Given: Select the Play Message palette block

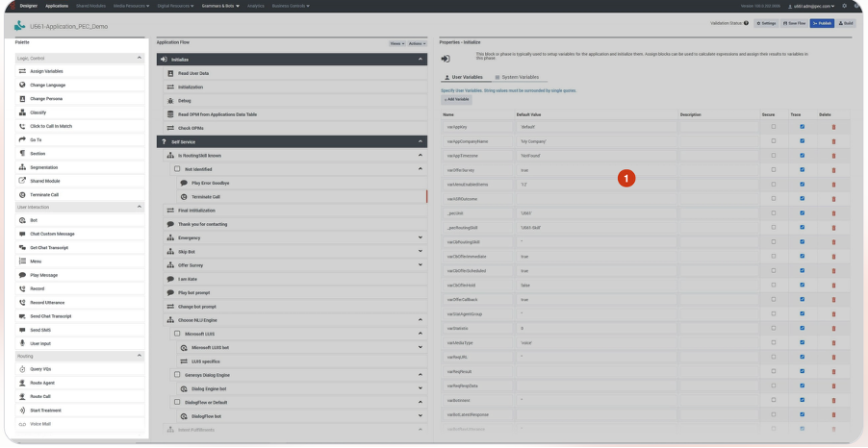Looking at the screenshot, I should [80, 275].
